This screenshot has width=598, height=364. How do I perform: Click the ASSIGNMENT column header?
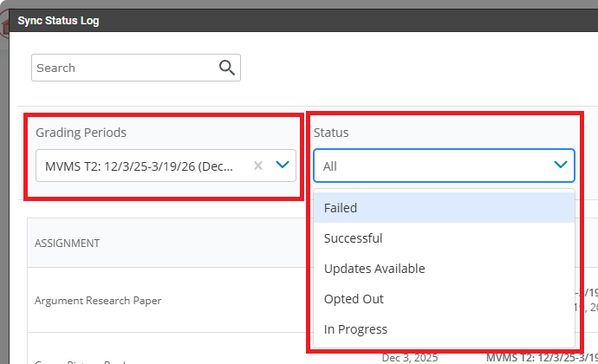(x=67, y=244)
